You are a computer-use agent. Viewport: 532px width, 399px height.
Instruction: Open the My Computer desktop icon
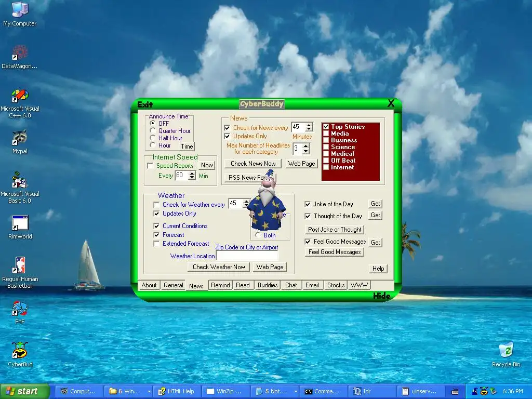point(20,14)
